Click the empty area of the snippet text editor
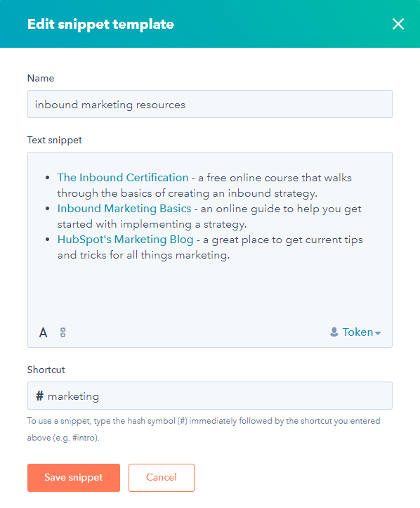 click(210, 292)
